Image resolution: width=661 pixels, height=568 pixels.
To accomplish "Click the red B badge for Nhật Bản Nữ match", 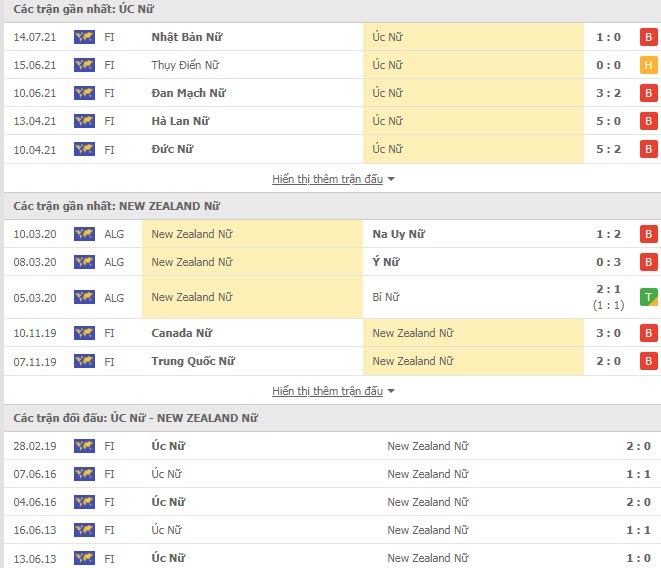I will click(x=649, y=37).
